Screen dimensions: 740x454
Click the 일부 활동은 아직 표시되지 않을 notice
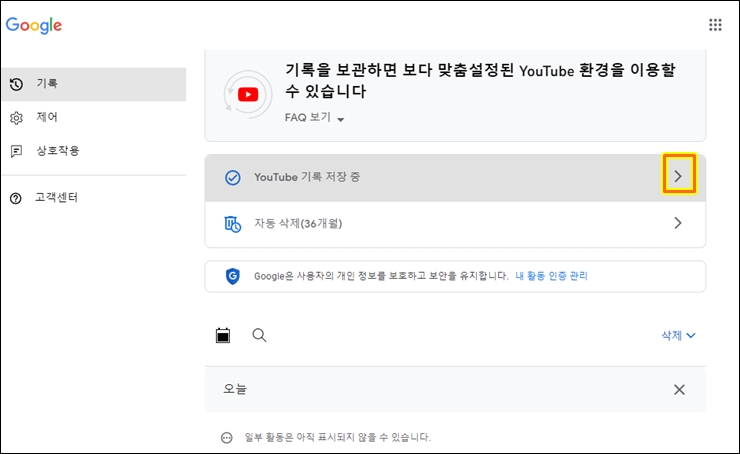pos(337,437)
